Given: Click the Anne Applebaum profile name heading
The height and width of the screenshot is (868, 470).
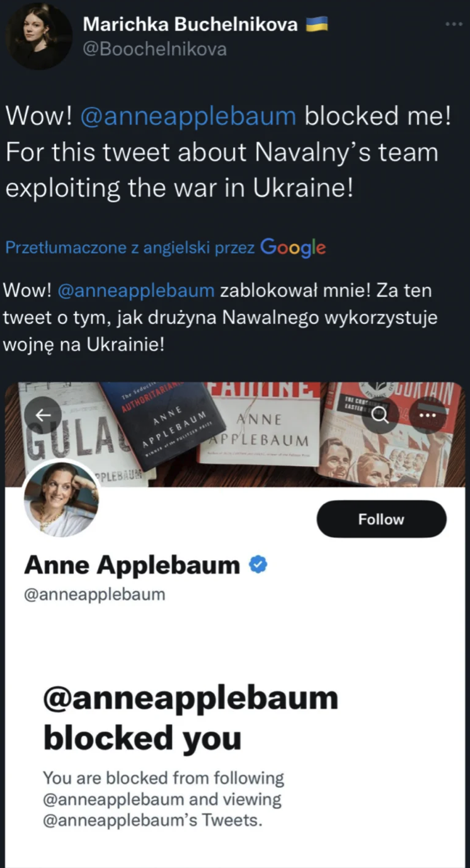Looking at the screenshot, I should pos(132,565).
